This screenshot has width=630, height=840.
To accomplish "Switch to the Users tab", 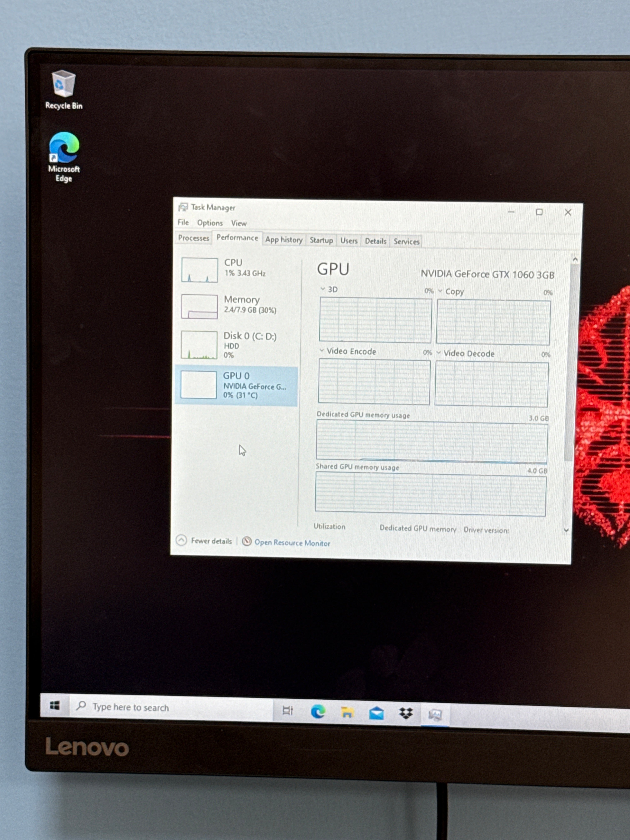I will pyautogui.click(x=349, y=241).
